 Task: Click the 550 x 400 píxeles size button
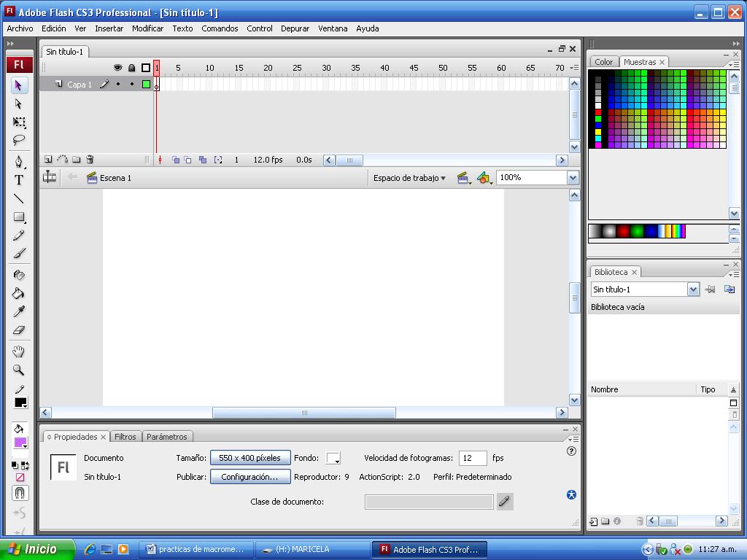coord(249,458)
